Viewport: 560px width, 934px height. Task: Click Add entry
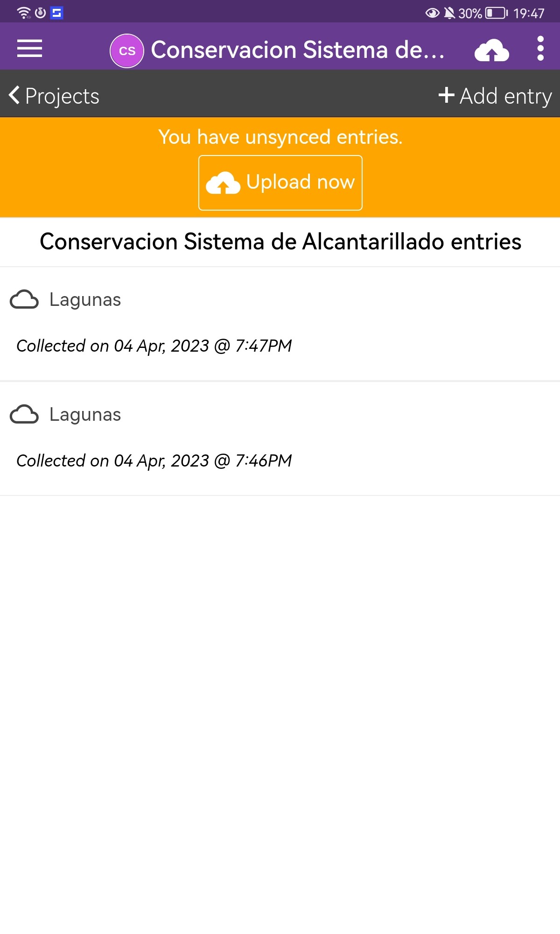coord(505,96)
